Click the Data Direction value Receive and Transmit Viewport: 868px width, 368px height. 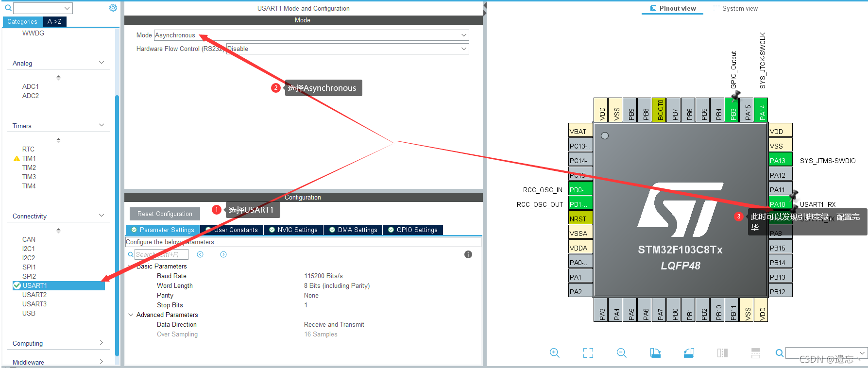pos(334,324)
